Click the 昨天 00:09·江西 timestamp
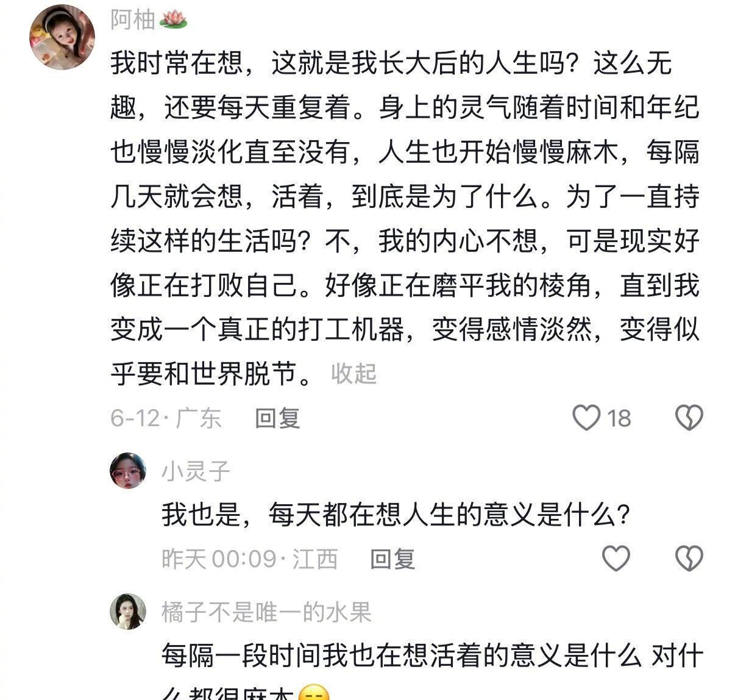The height and width of the screenshot is (700, 735). [249, 559]
